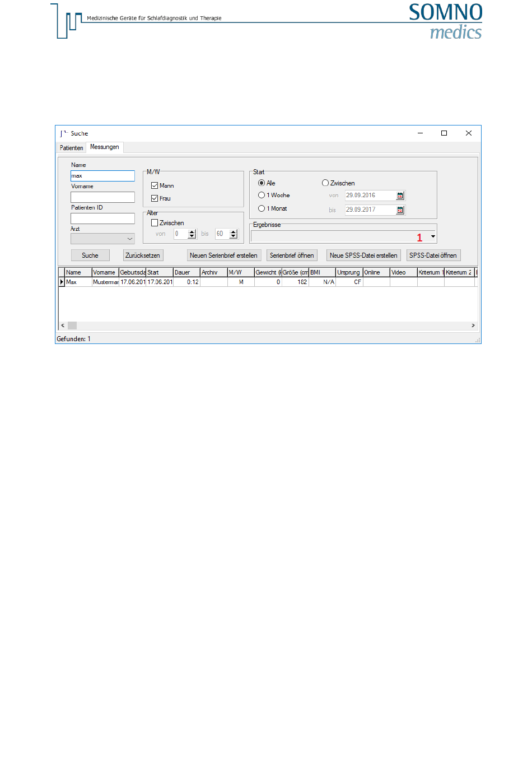Click Neuen Serienbrief erstellen
Image resolution: width=532 pixels, height=767 pixels.
pos(223,255)
